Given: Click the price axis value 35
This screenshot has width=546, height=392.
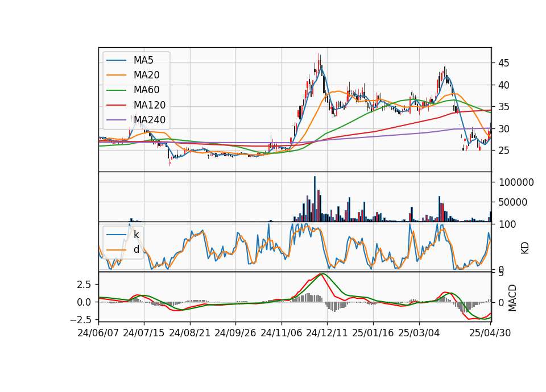Looking at the screenshot, I should (x=503, y=107).
